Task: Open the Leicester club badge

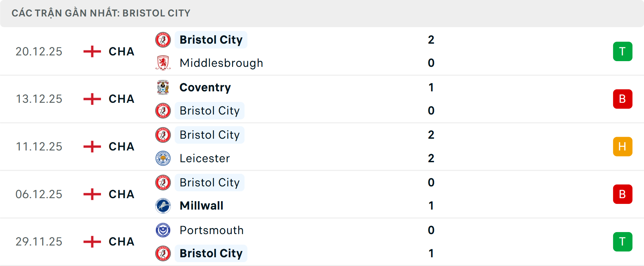Action: tap(163, 158)
